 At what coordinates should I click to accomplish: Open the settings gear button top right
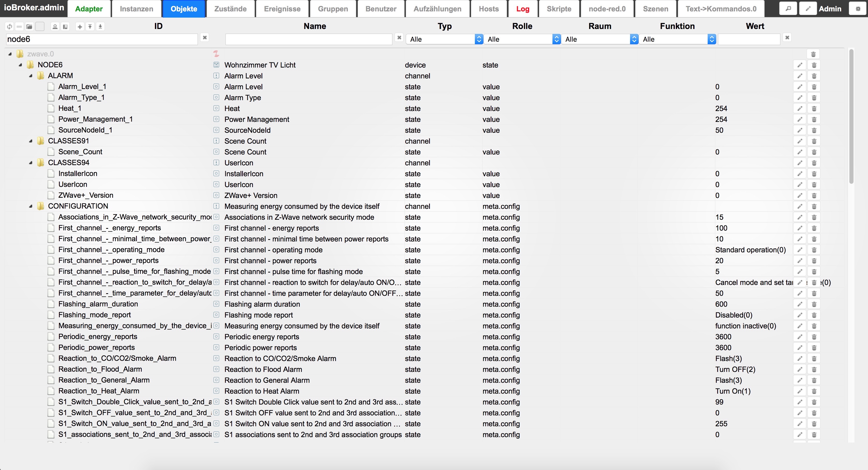tap(858, 9)
